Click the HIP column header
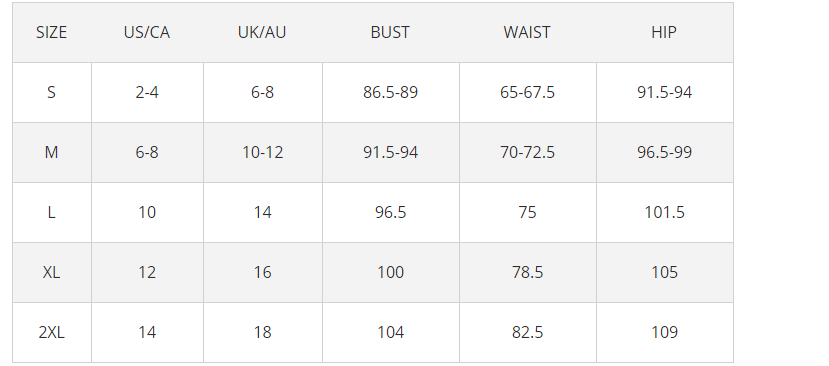829x366 pixels. (665, 33)
